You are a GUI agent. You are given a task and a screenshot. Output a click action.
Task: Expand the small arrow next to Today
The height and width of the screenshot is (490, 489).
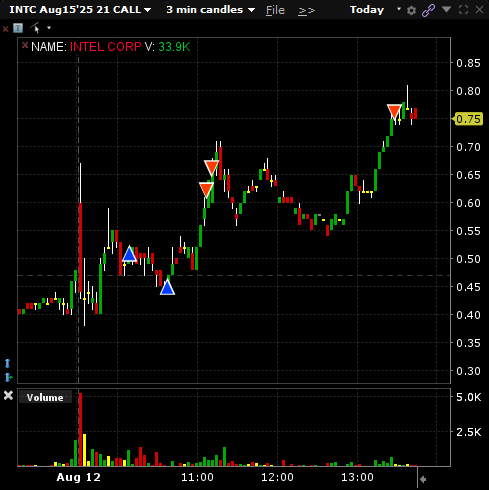(399, 9)
